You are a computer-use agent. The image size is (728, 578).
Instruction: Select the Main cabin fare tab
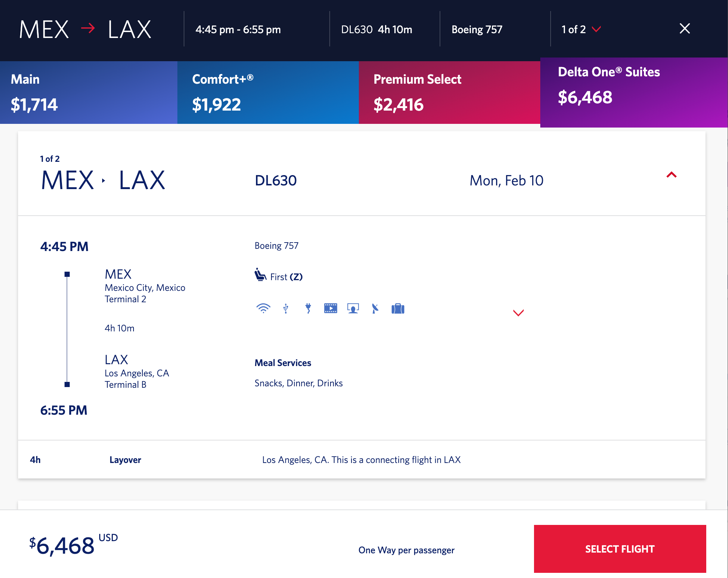coord(89,93)
